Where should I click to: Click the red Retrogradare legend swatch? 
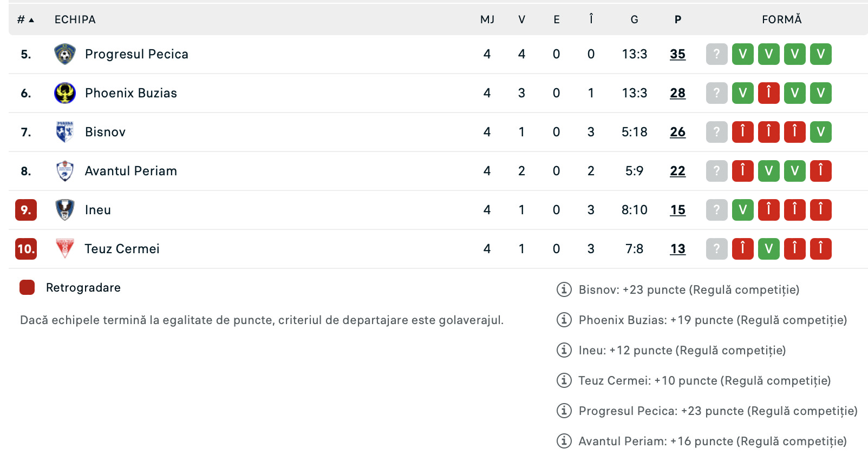pos(27,287)
